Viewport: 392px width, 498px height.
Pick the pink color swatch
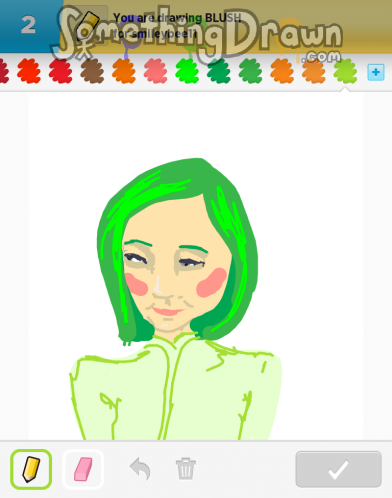155,71
